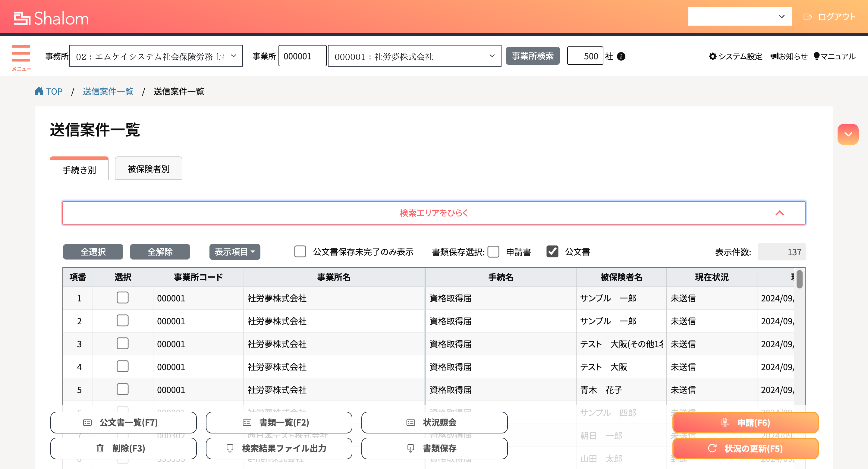This screenshot has height=469, width=868.
Task: Click the Shalom logo
Action: [51, 18]
